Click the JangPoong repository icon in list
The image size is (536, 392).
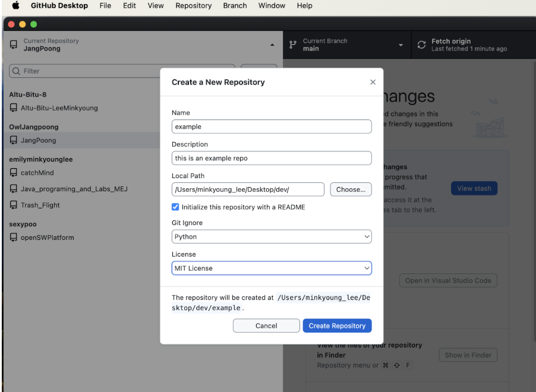coord(13,140)
